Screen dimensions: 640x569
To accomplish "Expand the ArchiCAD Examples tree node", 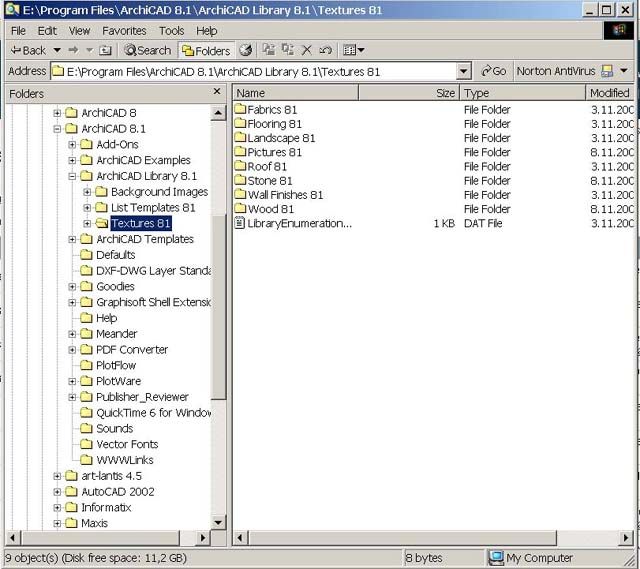I will [x=72, y=160].
